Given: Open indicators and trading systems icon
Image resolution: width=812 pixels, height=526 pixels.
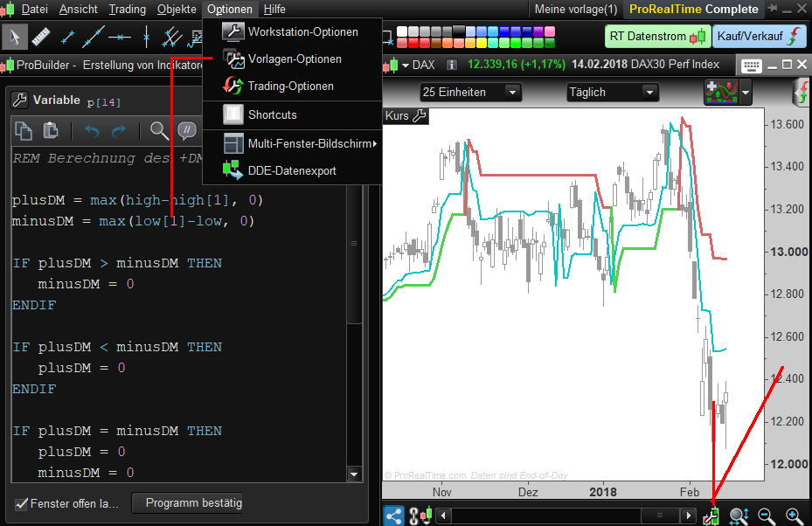Looking at the screenshot, I should [721, 93].
